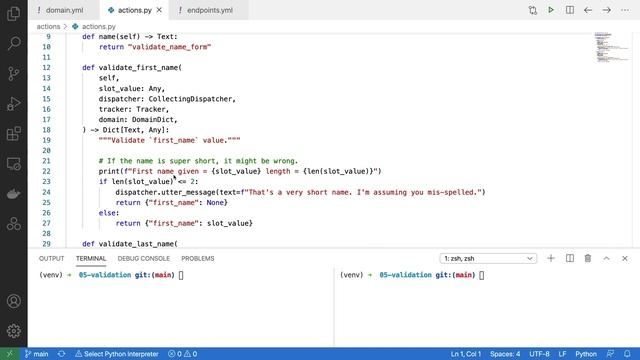Split the editor to the right
Screen dimensions: 640x360
coord(570,10)
